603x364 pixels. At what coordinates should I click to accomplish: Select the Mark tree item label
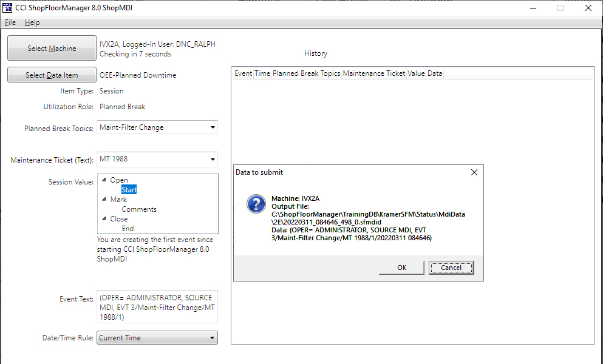tap(118, 200)
